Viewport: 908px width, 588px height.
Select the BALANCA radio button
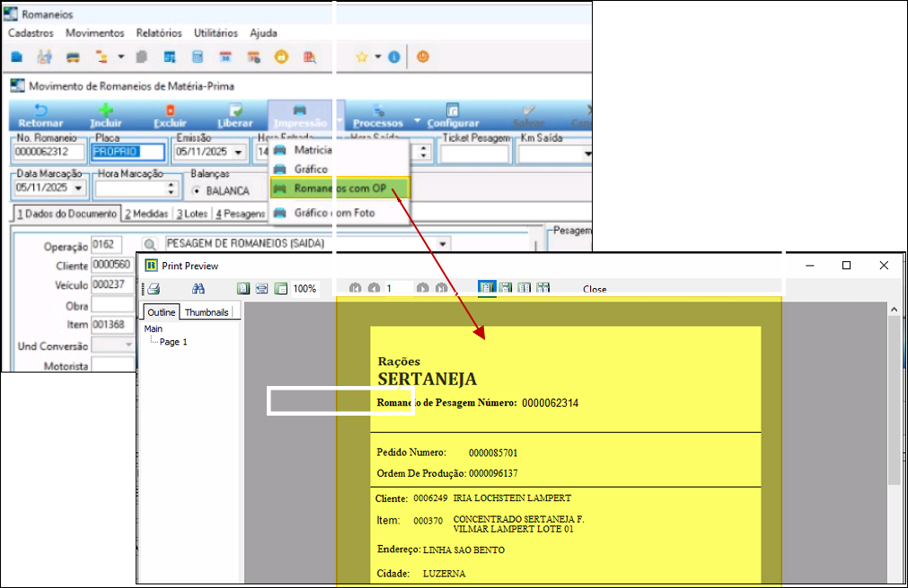(x=197, y=191)
